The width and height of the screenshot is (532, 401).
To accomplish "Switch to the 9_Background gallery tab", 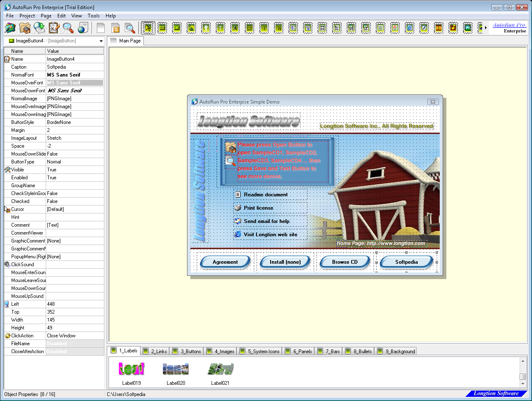I will coord(396,351).
